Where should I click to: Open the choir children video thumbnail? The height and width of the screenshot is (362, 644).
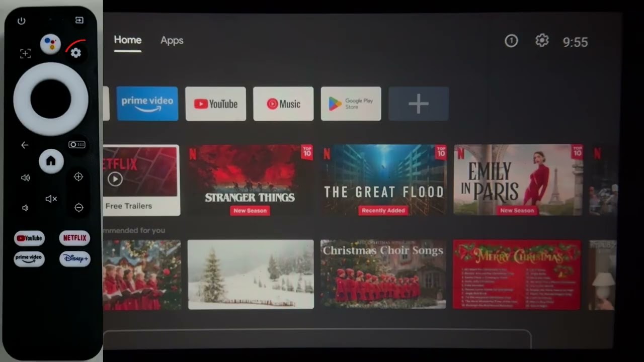tap(142, 274)
